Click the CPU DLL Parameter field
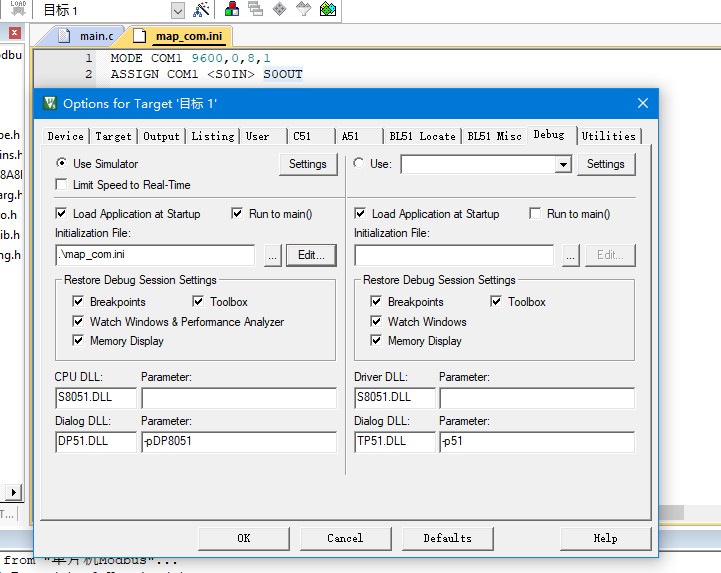The height and width of the screenshot is (573, 721). pyautogui.click(x=239, y=398)
